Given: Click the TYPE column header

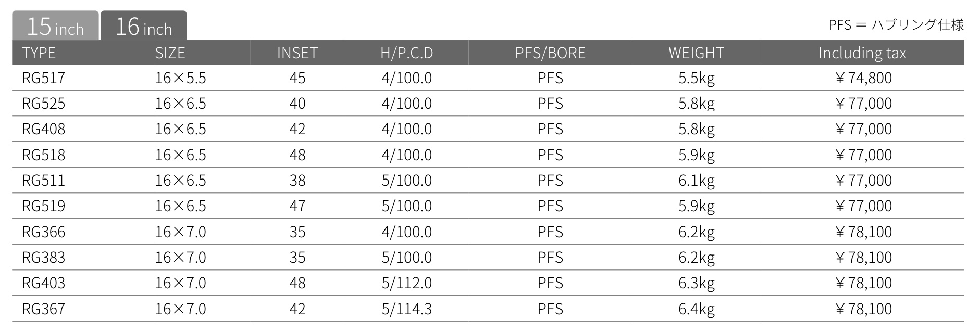Looking at the screenshot, I should (x=39, y=53).
